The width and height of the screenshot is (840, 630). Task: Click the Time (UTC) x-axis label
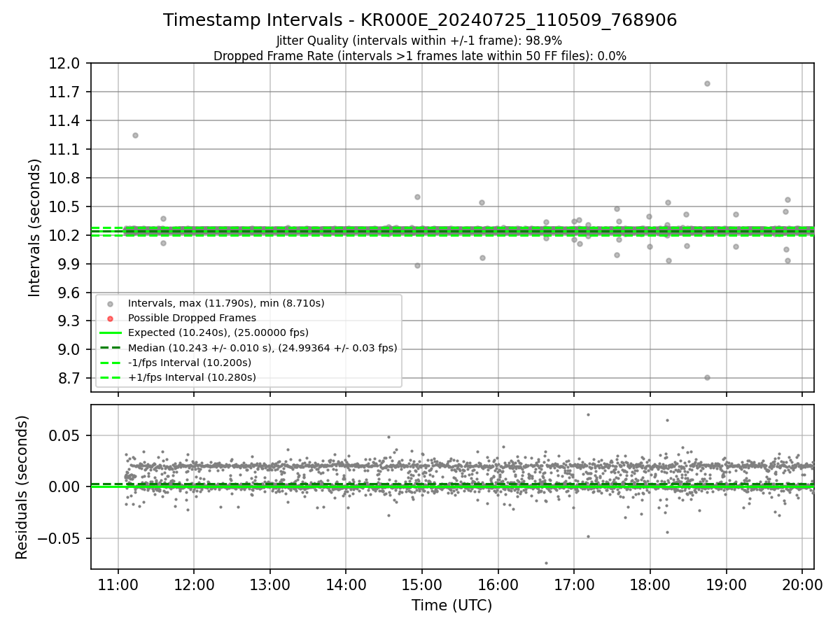pos(451,605)
